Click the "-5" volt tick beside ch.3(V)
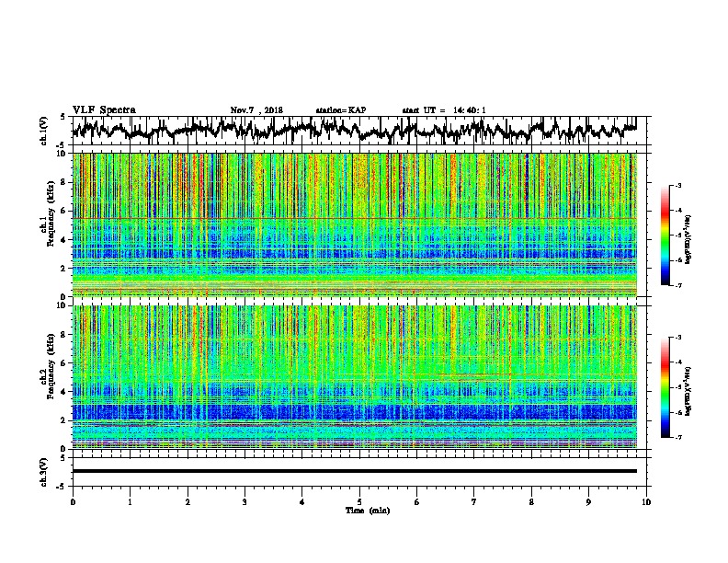This screenshot has width=728, height=563. [x=62, y=487]
